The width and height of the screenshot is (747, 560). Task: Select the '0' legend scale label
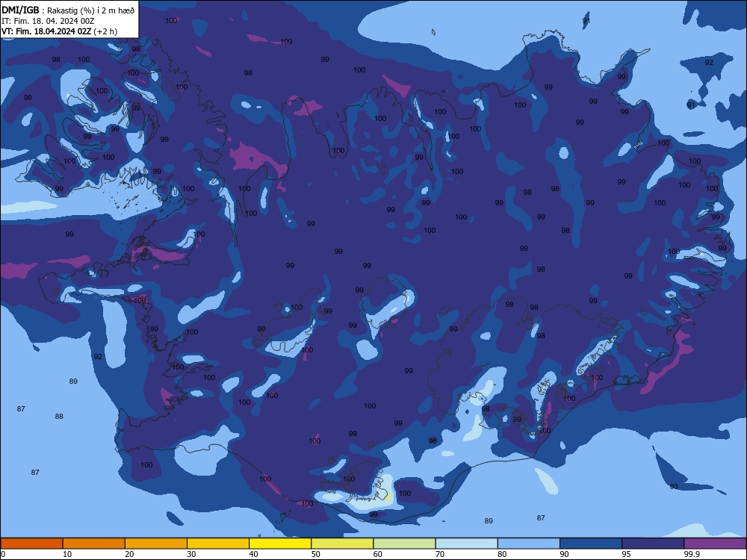tap(3, 554)
